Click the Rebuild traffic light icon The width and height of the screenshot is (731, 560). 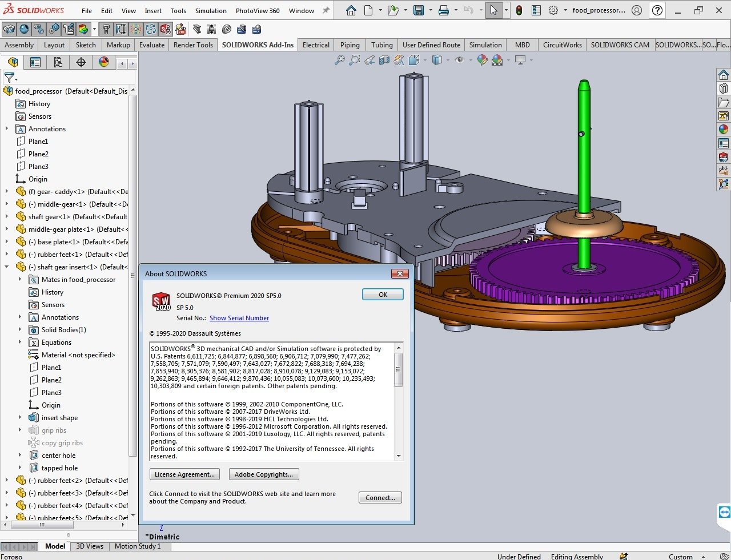[519, 10]
